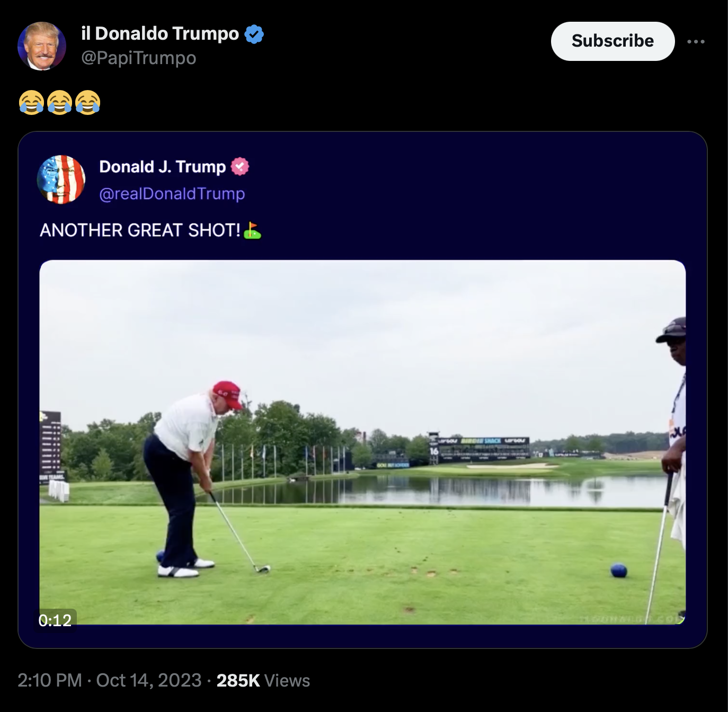Open the quoted post's flag-painted avatar
This screenshot has width=728, height=712.
click(x=61, y=180)
